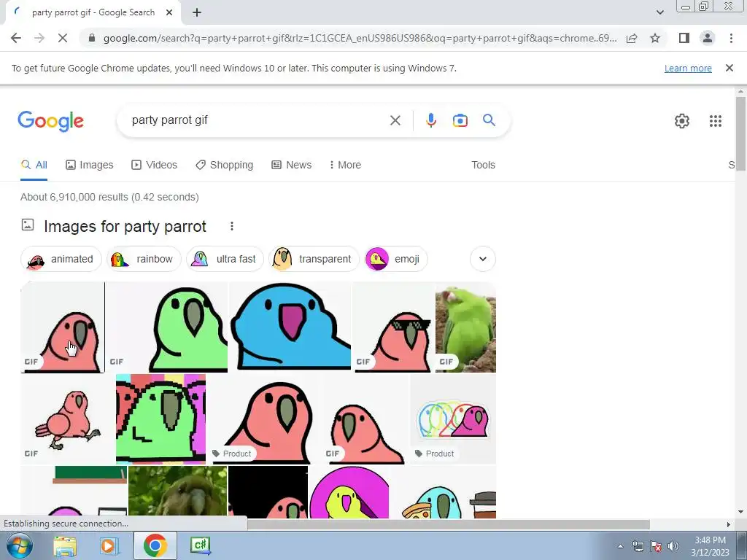747x560 pixels.
Task: Open the Images for party parrot heading
Action: 125,226
